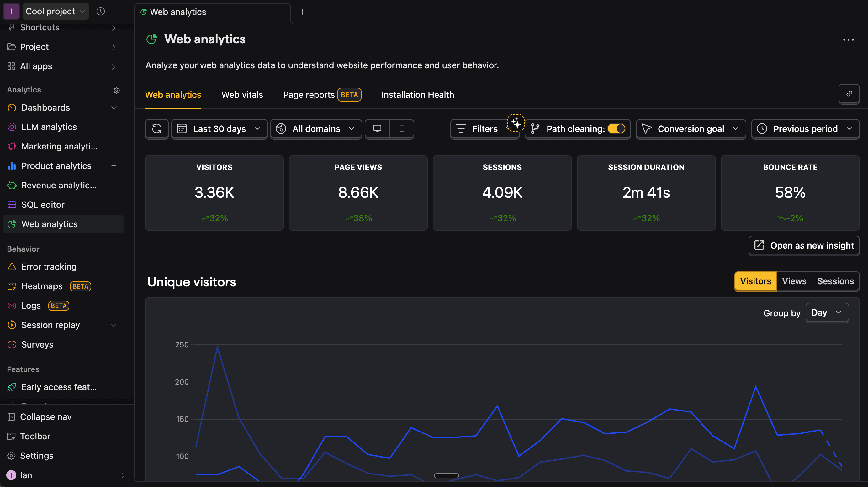Switch to the Web vitals tab
Viewport: 868px width, 487px height.
click(x=242, y=95)
